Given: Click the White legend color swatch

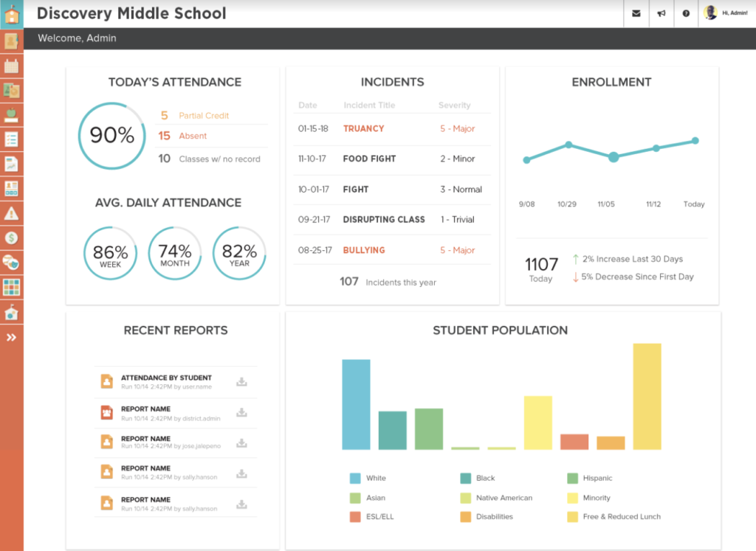Looking at the screenshot, I should (x=355, y=478).
